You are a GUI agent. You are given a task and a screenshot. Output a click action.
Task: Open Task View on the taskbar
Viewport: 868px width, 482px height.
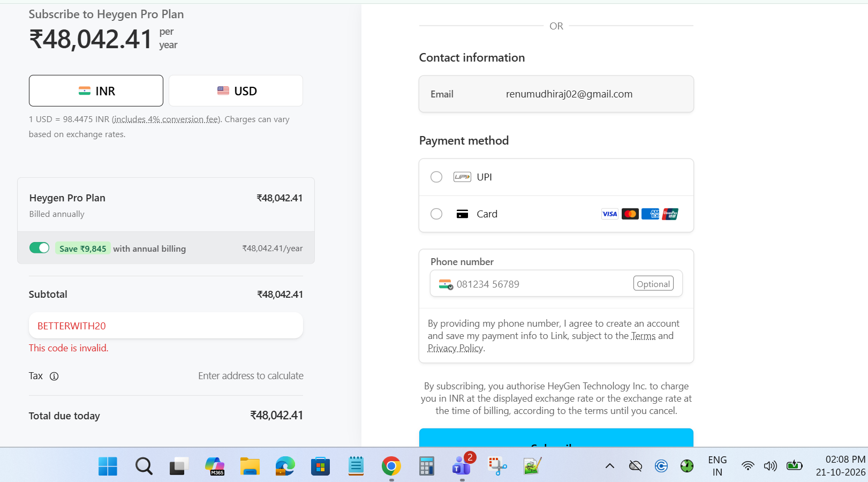click(x=179, y=466)
